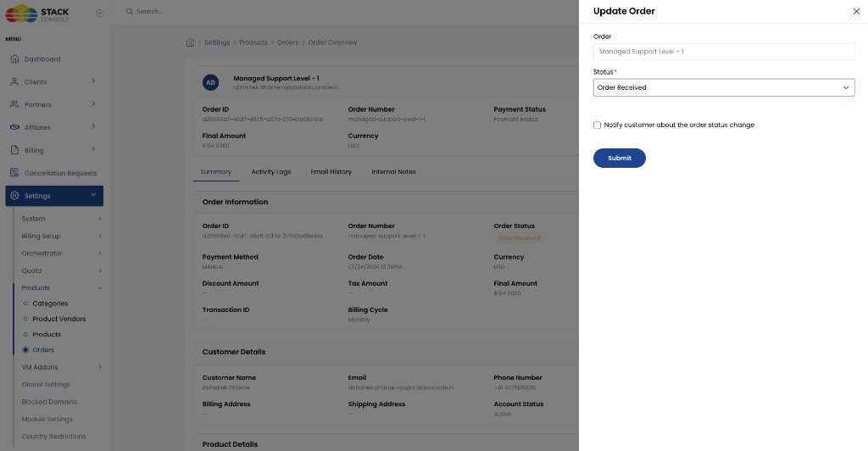Open the Status dropdown

point(724,87)
